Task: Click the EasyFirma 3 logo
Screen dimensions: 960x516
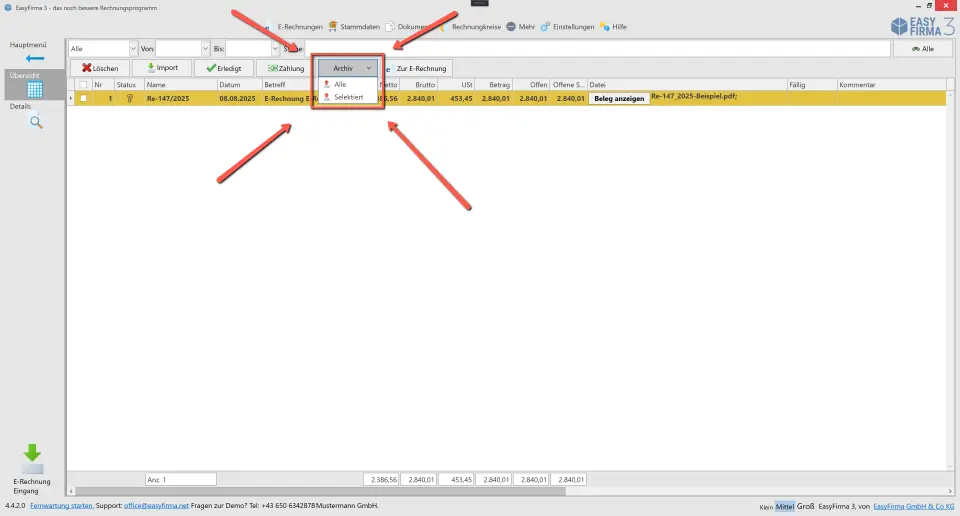Action: click(x=922, y=26)
